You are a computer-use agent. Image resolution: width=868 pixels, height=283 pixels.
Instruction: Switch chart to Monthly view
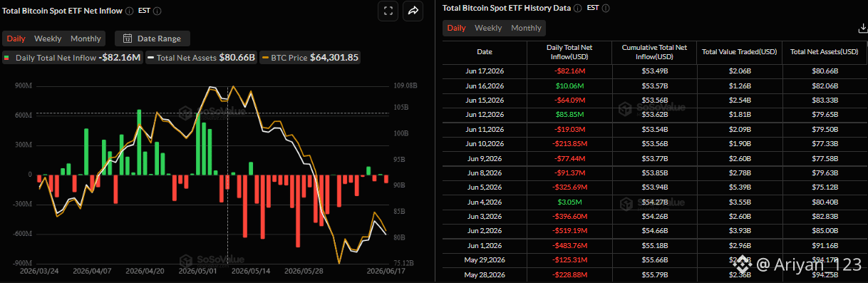point(86,38)
